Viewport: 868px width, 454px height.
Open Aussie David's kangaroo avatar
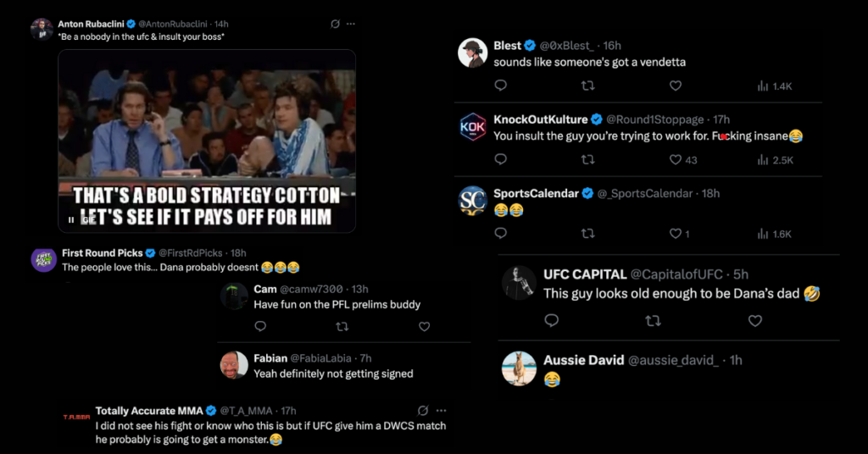pos(519,368)
